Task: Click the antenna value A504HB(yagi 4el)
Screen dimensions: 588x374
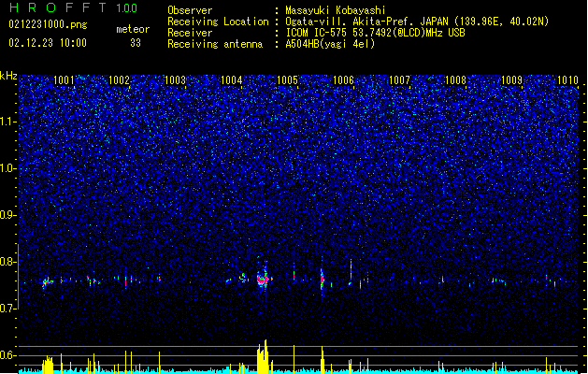Action: point(330,44)
